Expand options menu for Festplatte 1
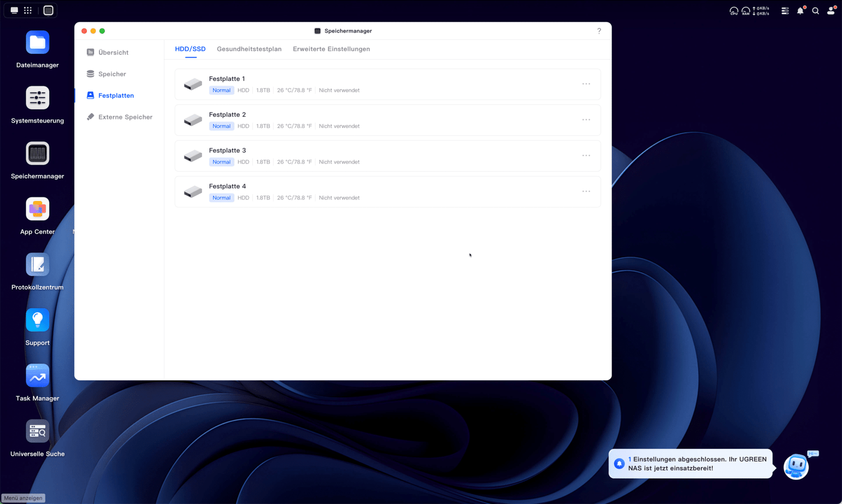842x504 pixels. [586, 84]
